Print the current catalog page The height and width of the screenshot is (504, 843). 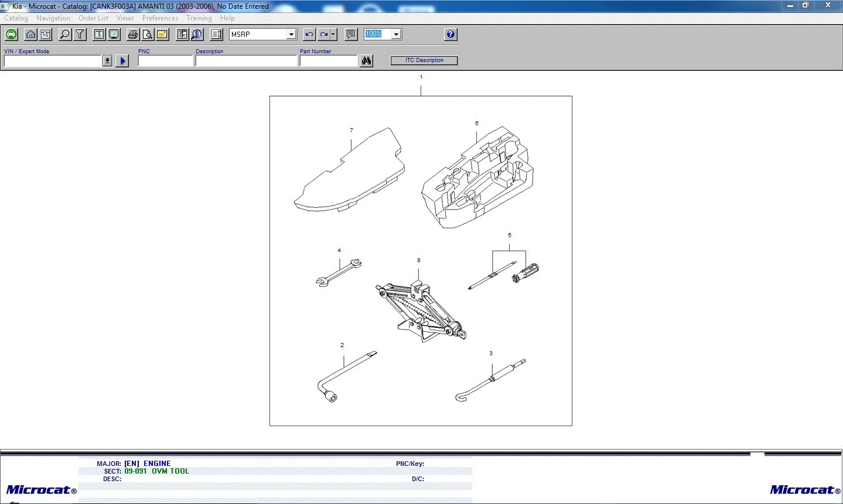(134, 35)
